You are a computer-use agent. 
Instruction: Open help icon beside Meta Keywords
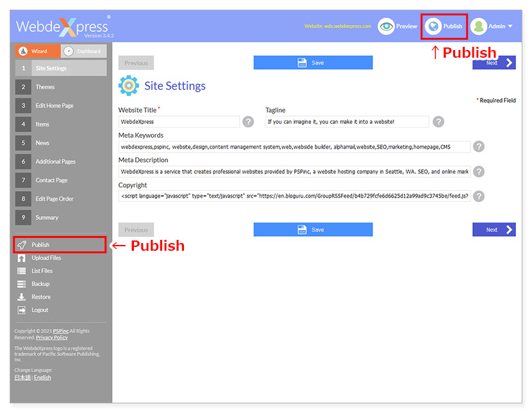[479, 147]
